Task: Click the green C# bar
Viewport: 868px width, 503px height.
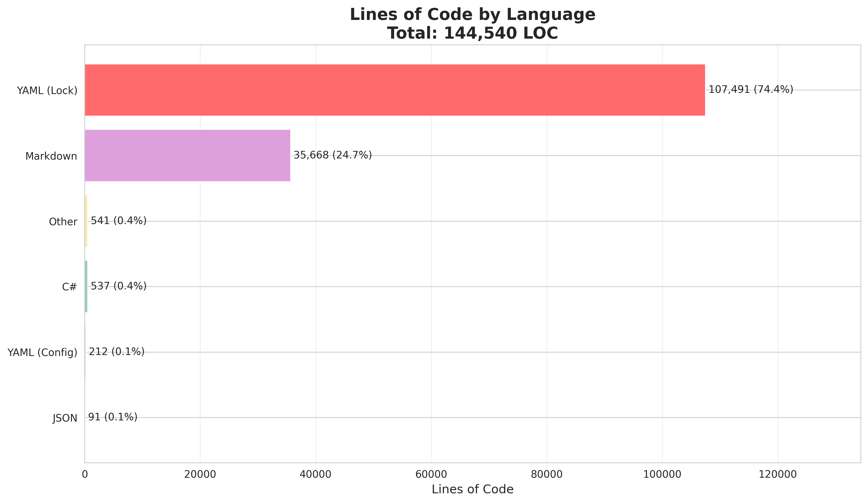Action: (x=86, y=286)
